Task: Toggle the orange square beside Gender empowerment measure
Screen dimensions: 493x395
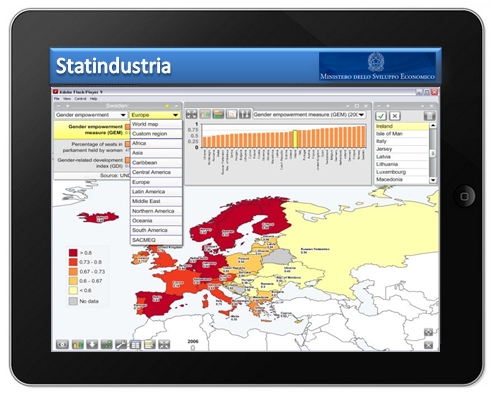Action: pos(127,127)
